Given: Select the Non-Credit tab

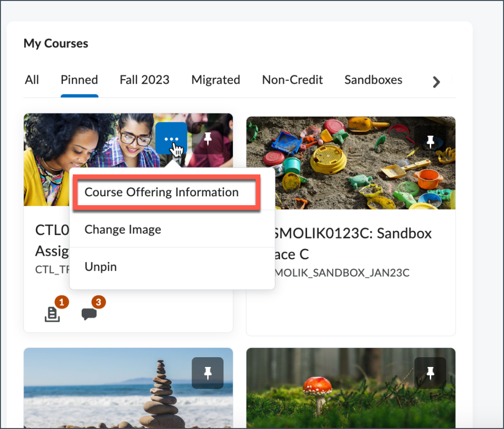Looking at the screenshot, I should pyautogui.click(x=292, y=80).
